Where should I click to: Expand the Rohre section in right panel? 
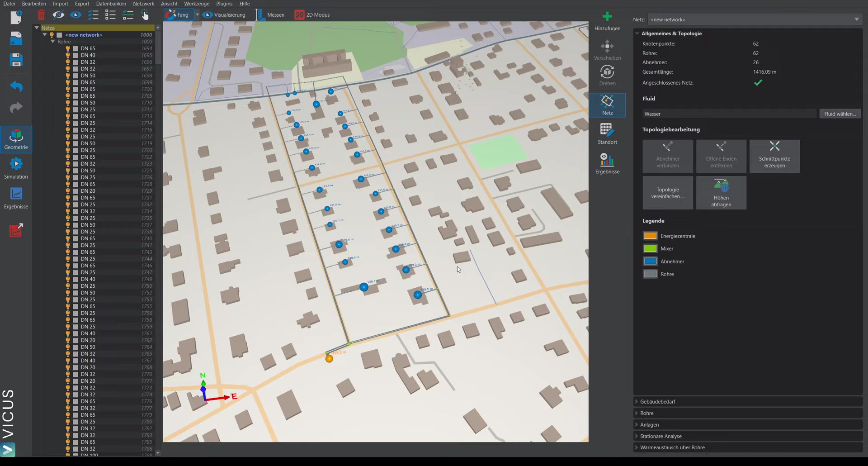coord(748,413)
